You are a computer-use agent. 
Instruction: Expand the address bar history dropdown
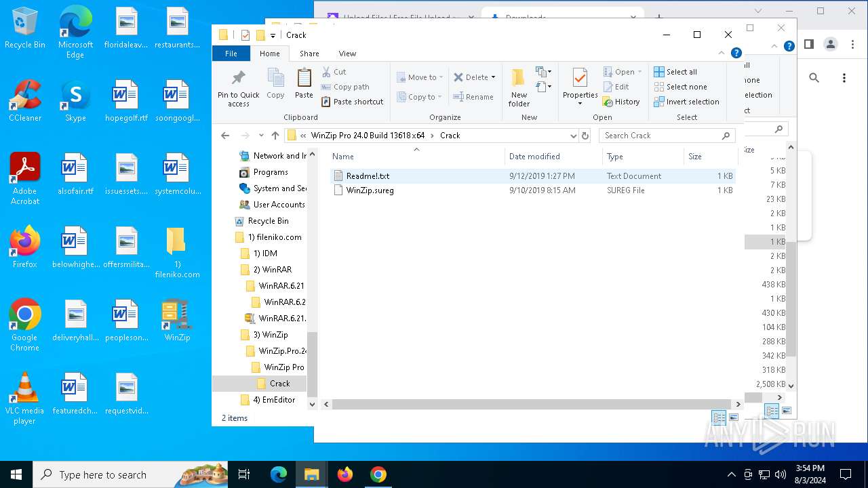573,136
